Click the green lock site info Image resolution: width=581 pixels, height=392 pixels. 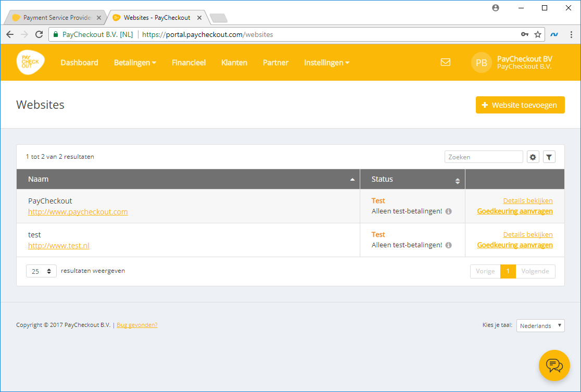click(56, 34)
